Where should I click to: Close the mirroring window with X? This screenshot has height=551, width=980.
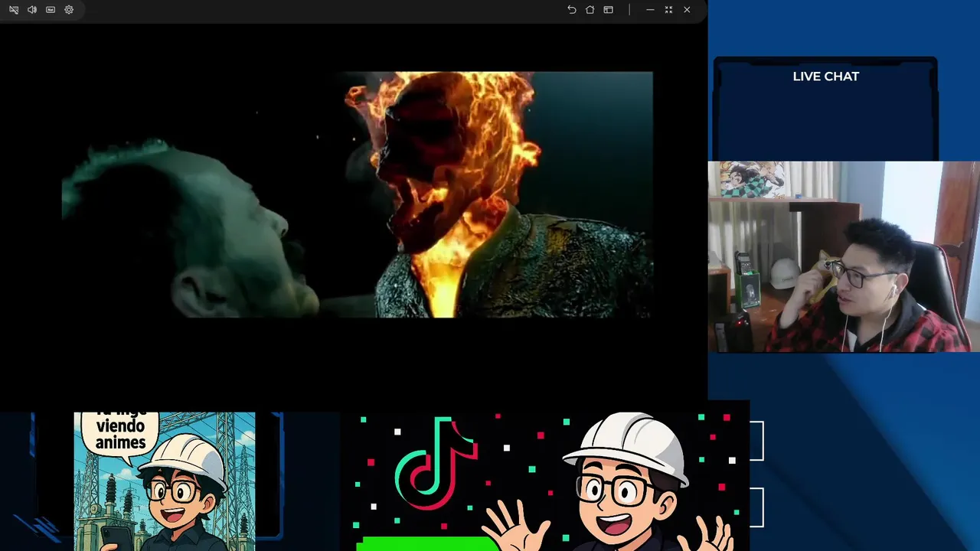[687, 10]
